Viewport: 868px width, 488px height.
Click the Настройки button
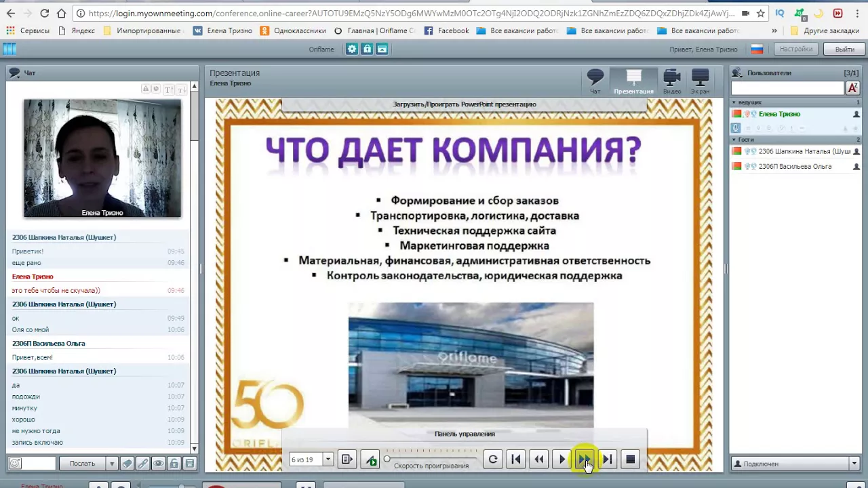(796, 49)
